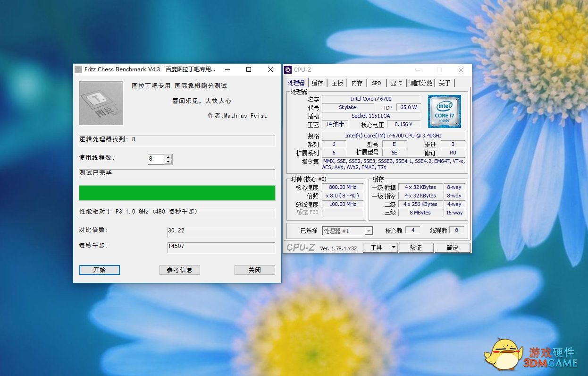The height and width of the screenshot is (376, 588).
Task: Click the 工艺 value 14纳米
Action: [x=335, y=124]
